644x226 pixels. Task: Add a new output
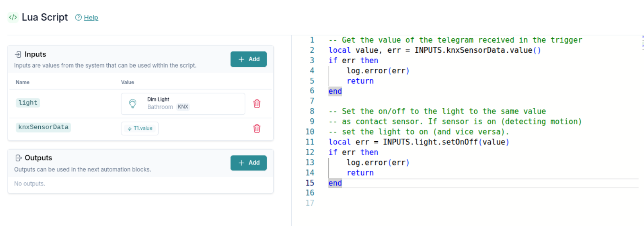point(248,163)
